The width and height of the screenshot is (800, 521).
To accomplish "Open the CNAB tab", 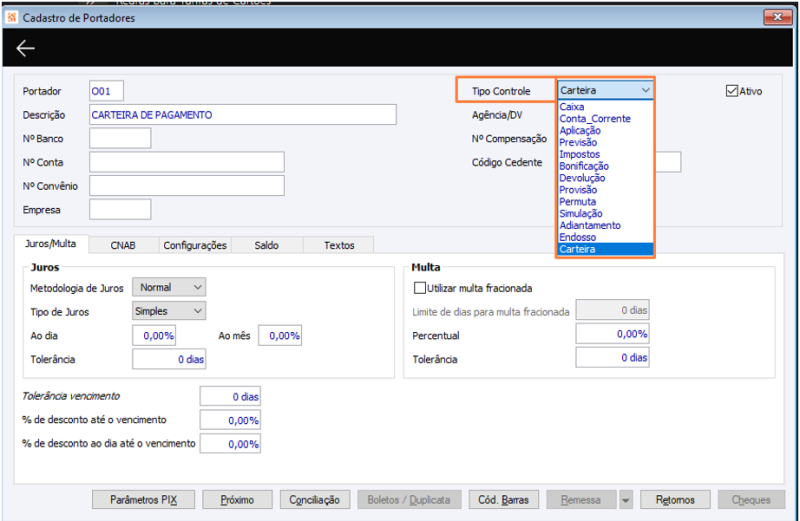I will click(123, 245).
